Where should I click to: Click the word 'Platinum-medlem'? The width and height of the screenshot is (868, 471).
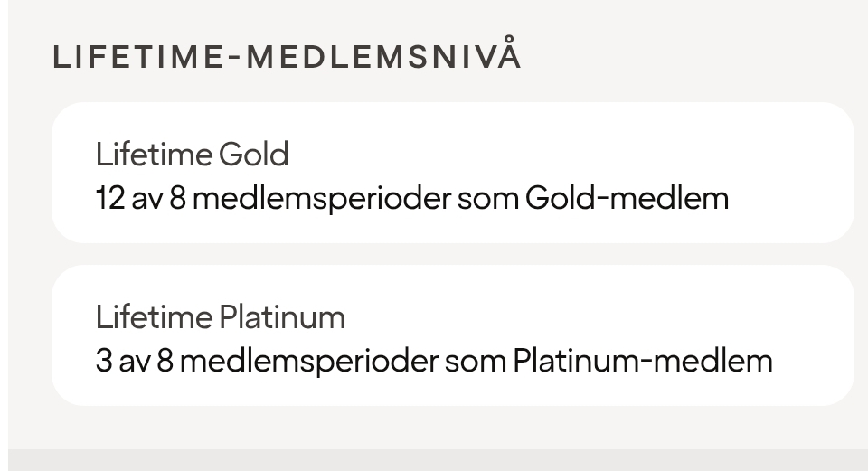click(x=642, y=361)
